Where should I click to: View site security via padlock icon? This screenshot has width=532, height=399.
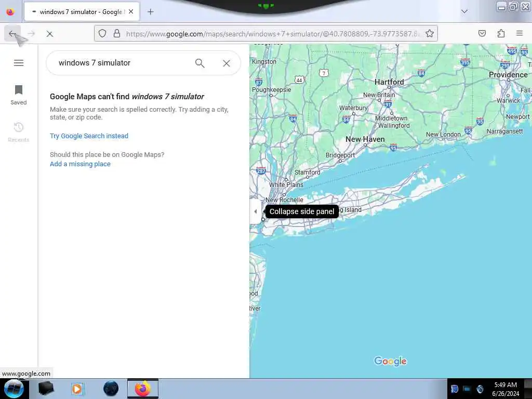click(x=117, y=33)
